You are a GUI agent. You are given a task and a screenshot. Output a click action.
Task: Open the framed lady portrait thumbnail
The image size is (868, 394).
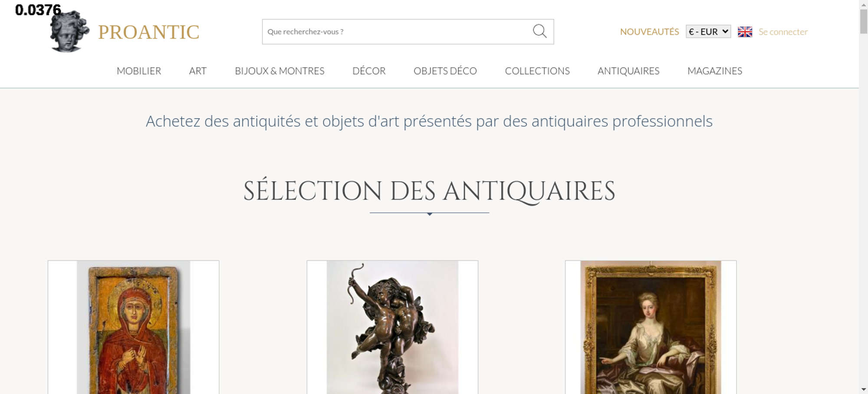pos(651,327)
